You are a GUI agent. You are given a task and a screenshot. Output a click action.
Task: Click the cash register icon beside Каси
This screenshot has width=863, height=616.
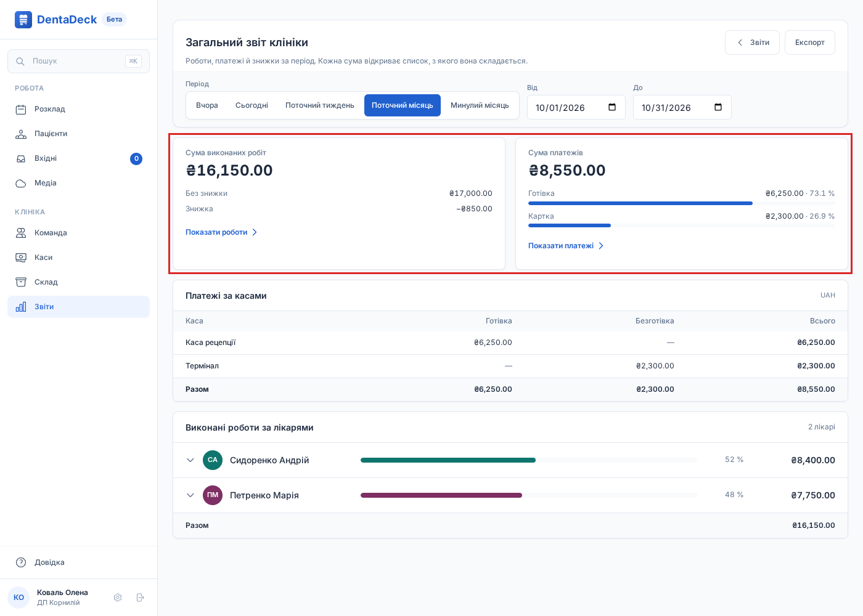[21, 257]
